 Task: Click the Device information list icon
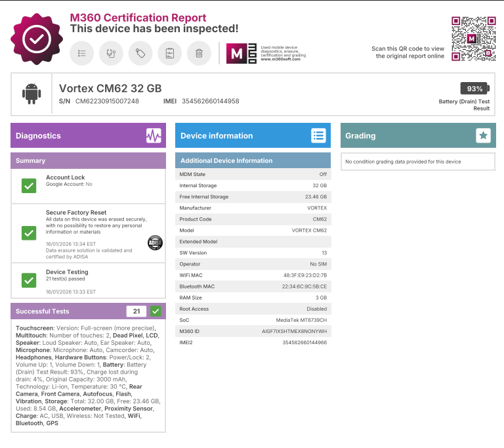(318, 136)
